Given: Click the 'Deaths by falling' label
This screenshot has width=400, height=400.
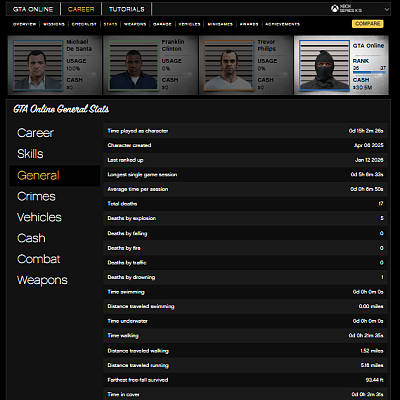Looking at the screenshot, I should (127, 233).
